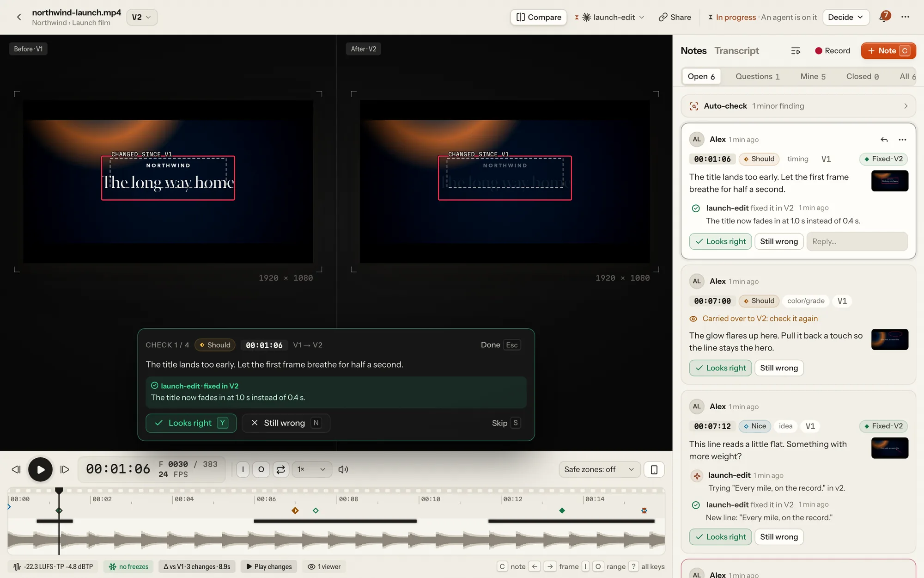Click the no freezes status chip

pyautogui.click(x=129, y=566)
